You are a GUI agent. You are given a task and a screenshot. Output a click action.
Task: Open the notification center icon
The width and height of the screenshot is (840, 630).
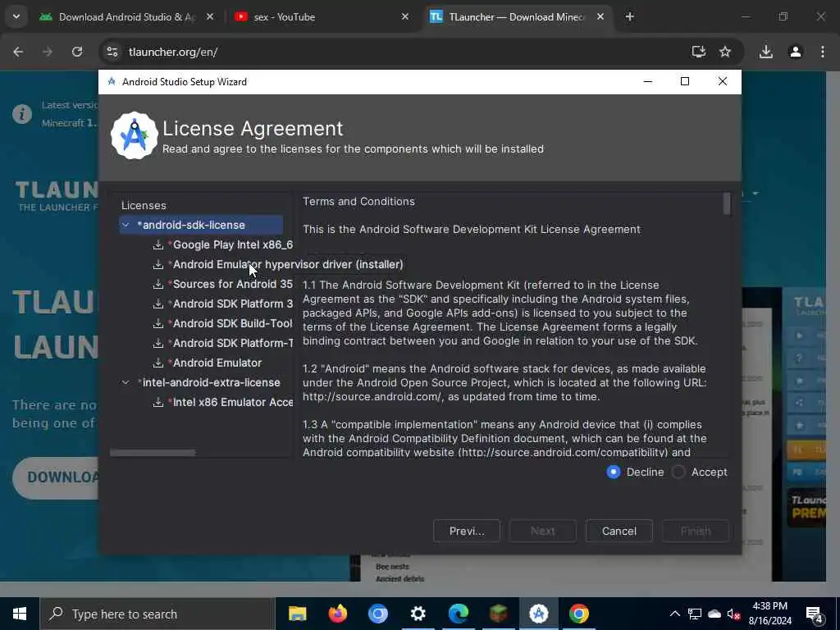coord(814,614)
